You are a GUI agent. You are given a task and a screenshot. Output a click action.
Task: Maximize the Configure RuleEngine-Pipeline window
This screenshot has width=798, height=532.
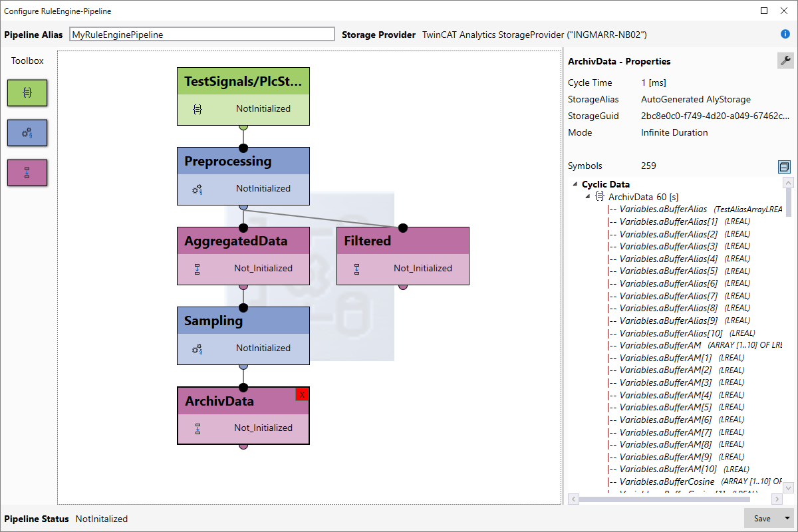pos(765,11)
